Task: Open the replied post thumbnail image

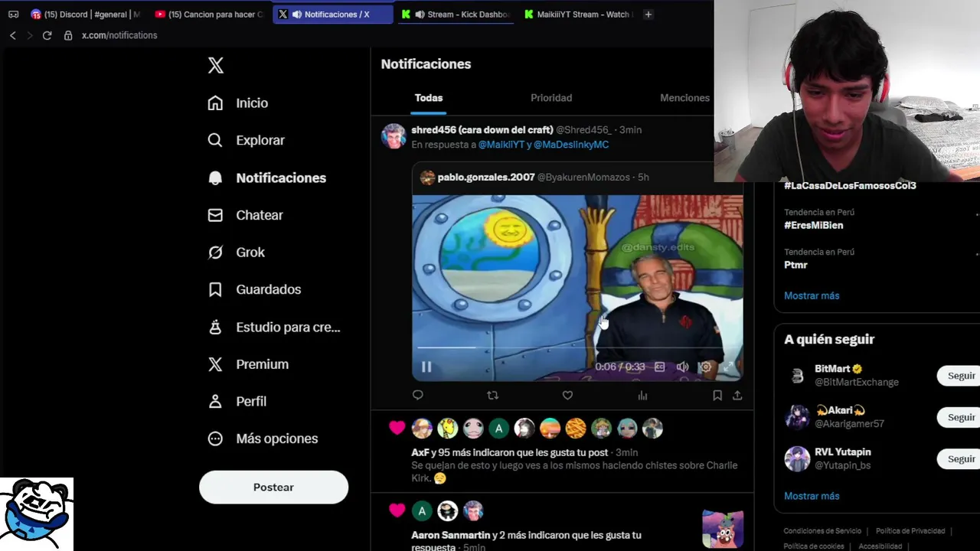Action: [x=723, y=530]
